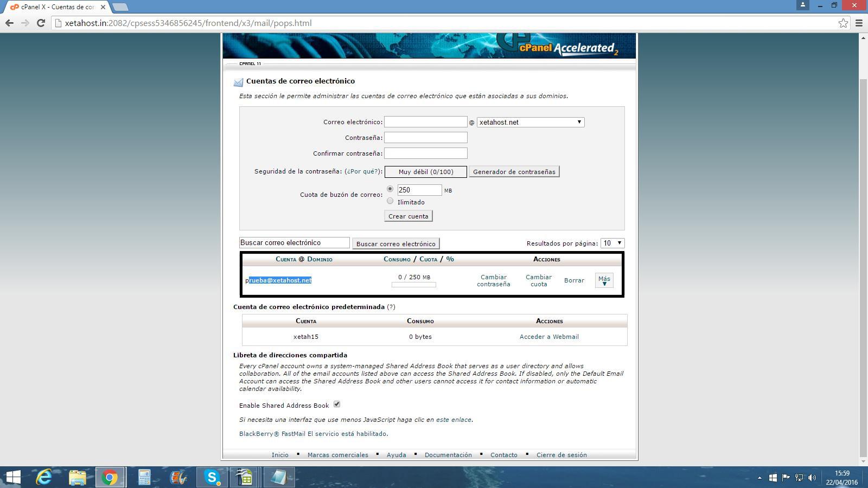
Task: Click the Acceder a Webmail link
Action: [x=549, y=337]
